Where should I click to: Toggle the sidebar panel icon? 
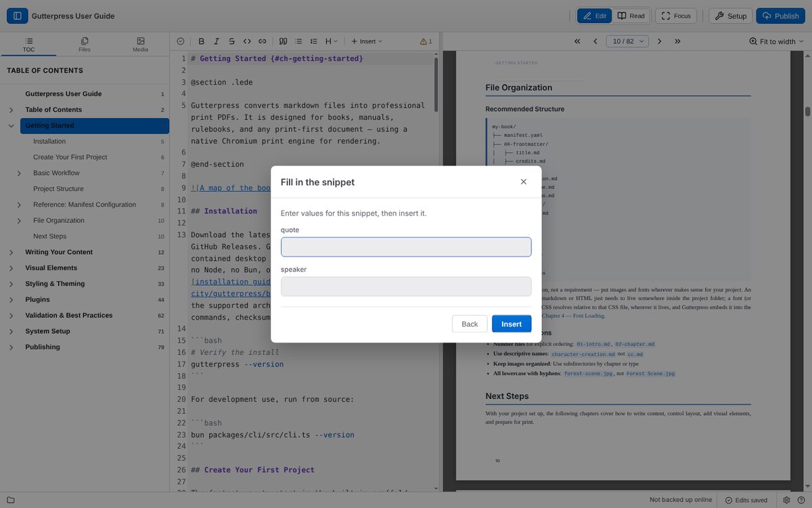point(18,16)
